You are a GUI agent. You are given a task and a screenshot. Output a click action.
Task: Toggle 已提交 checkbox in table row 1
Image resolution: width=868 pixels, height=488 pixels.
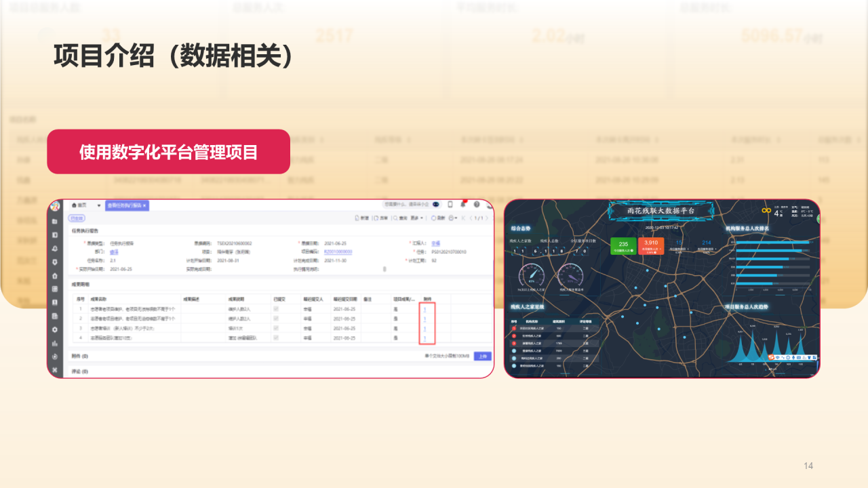click(276, 309)
